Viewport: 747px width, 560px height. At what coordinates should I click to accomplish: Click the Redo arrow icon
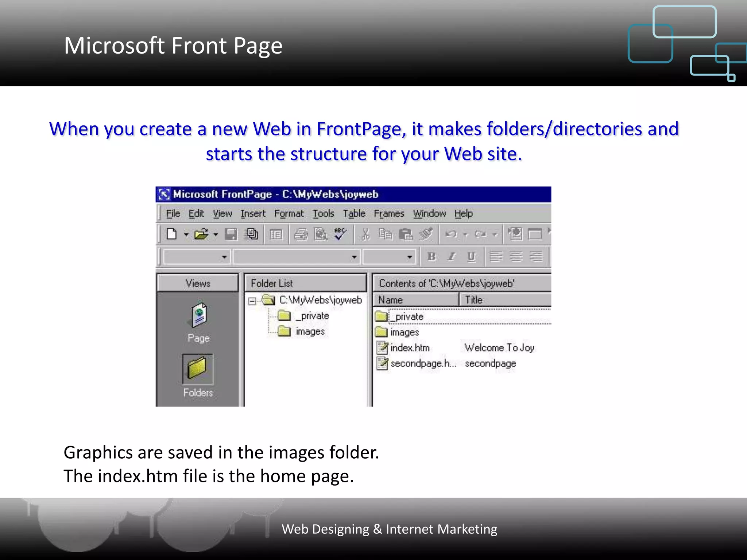pyautogui.click(x=480, y=234)
